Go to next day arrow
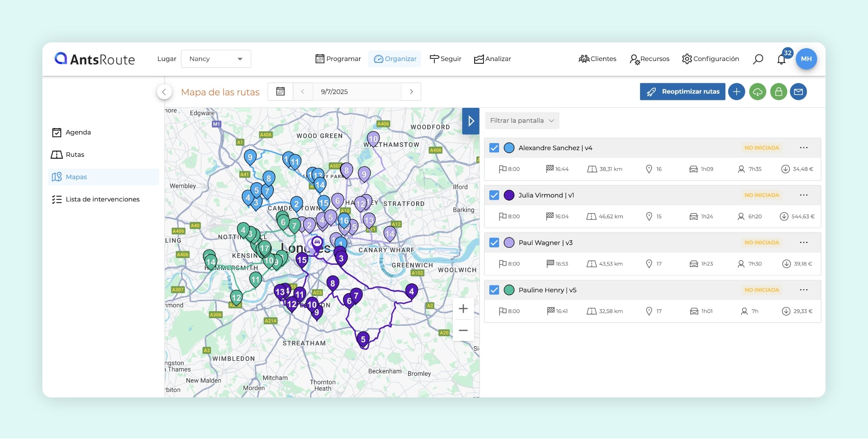Screen dimensions: 868x439 (x=411, y=91)
